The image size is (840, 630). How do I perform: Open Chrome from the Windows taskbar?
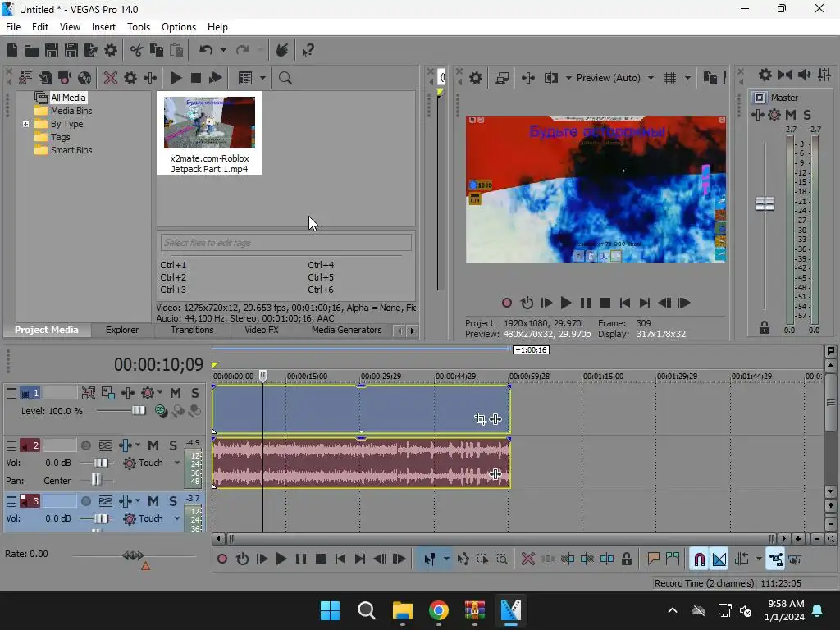(x=438, y=610)
